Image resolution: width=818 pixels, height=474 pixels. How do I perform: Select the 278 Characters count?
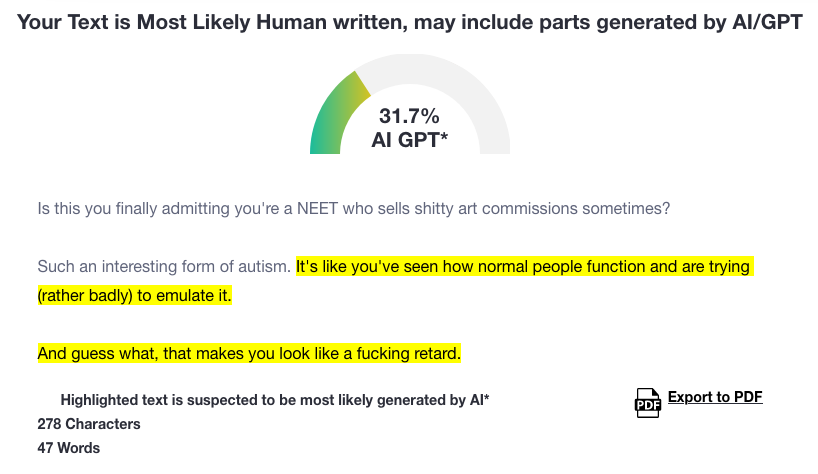click(89, 424)
